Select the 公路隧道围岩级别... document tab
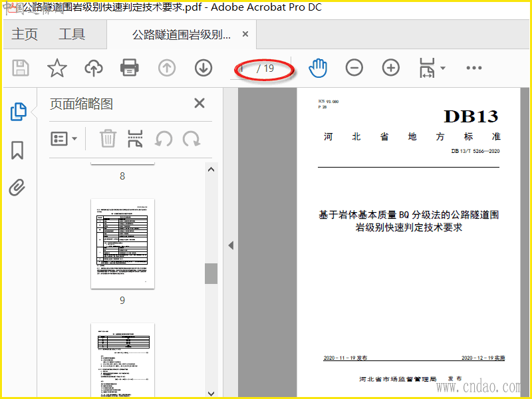The height and width of the screenshot is (399, 532). point(182,35)
